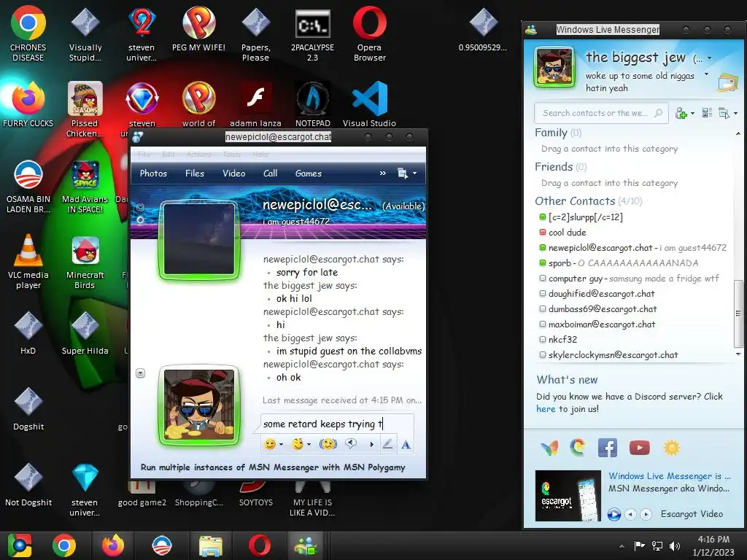Select contact 'nkcf32'
This screenshot has height=560, width=747.
[558, 340]
